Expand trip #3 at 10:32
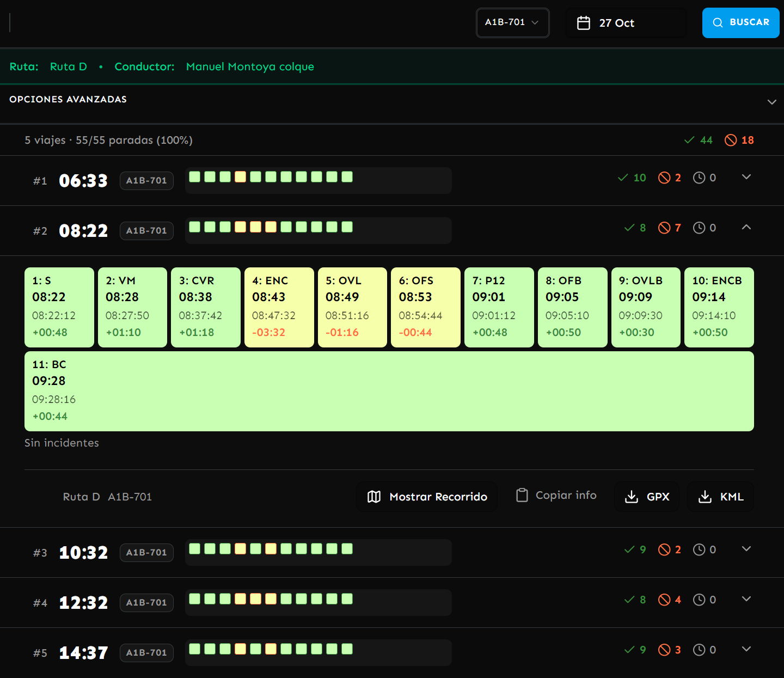The height and width of the screenshot is (678, 784). click(746, 549)
